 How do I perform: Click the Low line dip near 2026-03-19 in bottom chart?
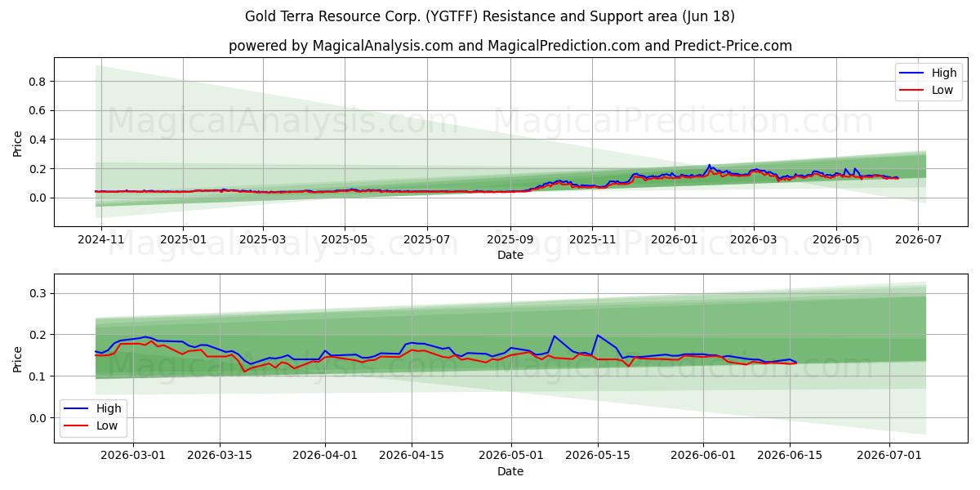coord(243,372)
